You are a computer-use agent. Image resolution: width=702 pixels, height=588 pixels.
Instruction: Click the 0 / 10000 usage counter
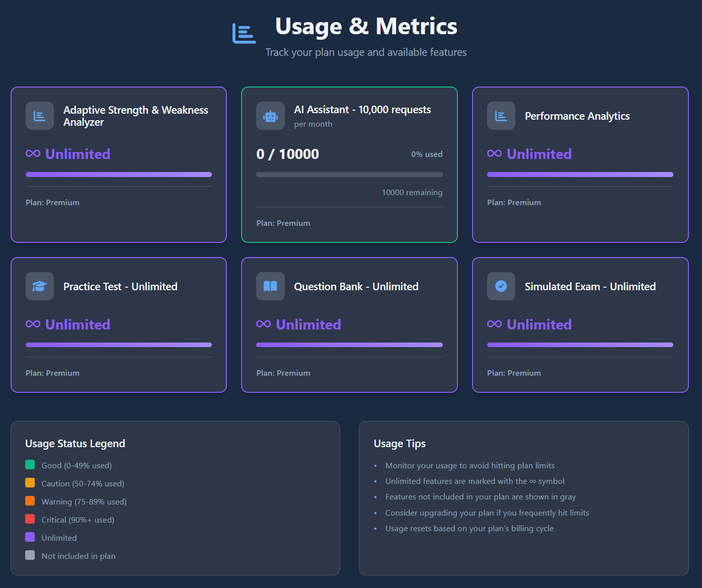coord(288,154)
